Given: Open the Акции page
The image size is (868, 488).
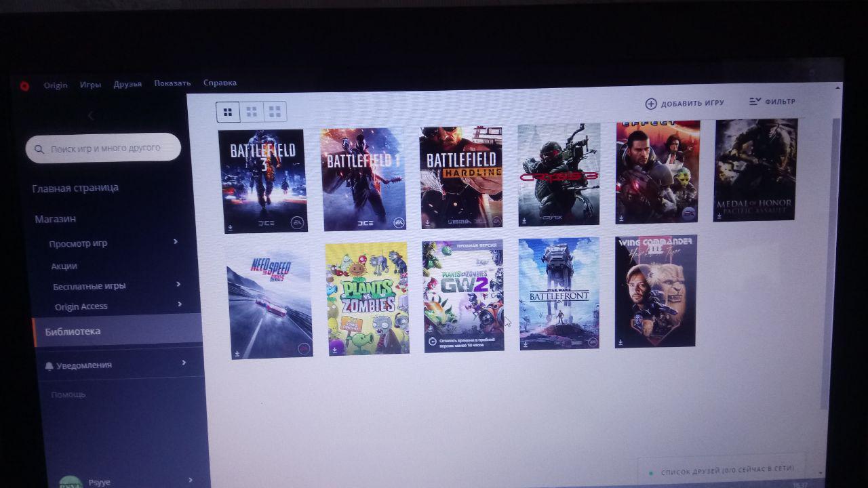Looking at the screenshot, I should tap(64, 266).
